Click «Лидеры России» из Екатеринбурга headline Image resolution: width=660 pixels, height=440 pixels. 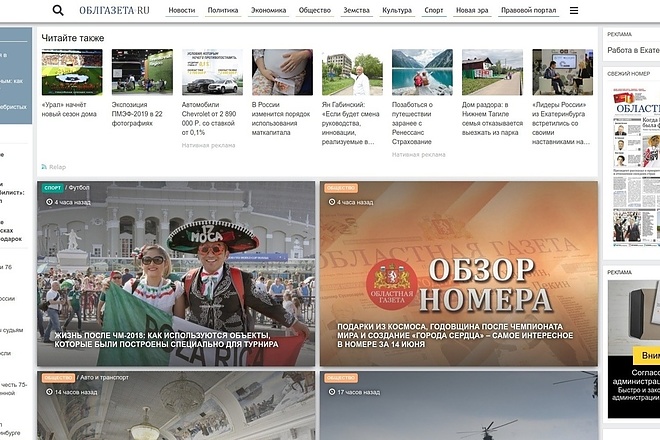pos(561,123)
